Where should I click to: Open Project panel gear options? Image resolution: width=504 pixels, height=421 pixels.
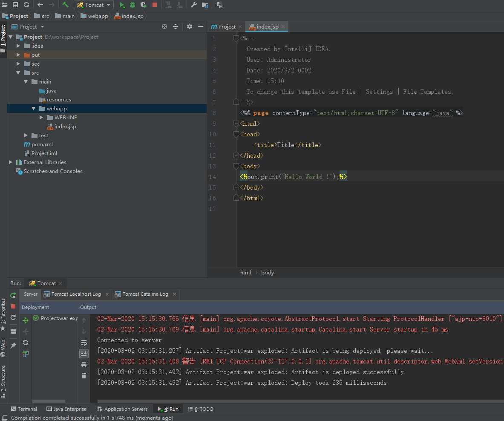[x=189, y=27]
